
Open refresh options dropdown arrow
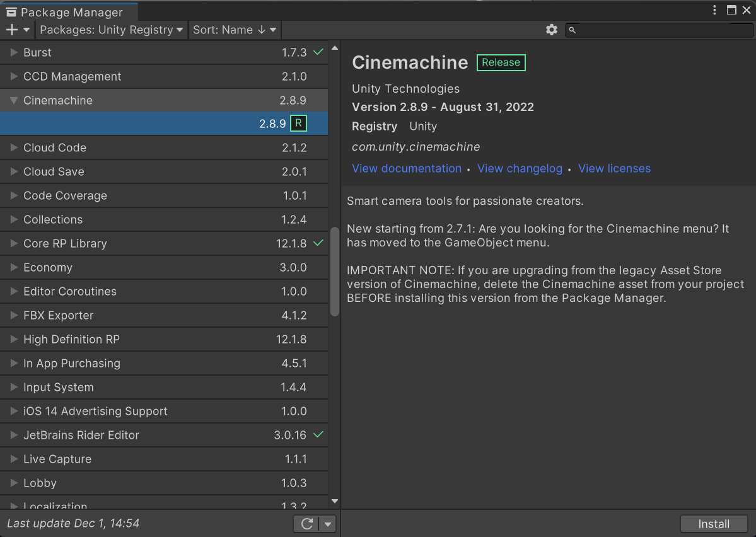328,524
